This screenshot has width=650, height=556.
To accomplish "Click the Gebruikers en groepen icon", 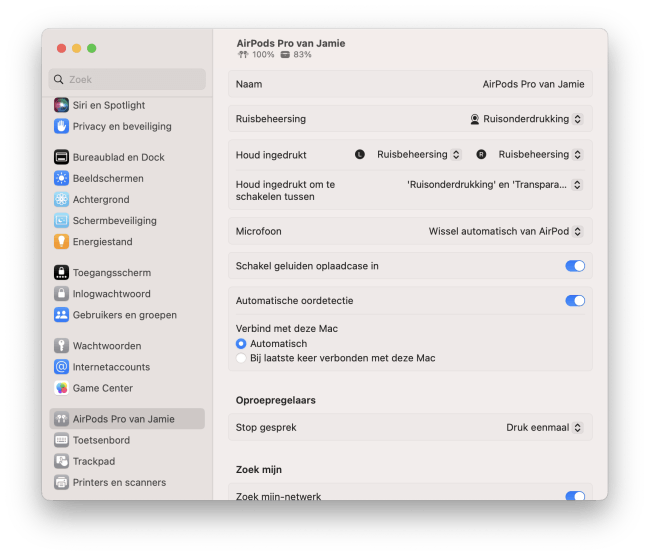I will tap(61, 315).
